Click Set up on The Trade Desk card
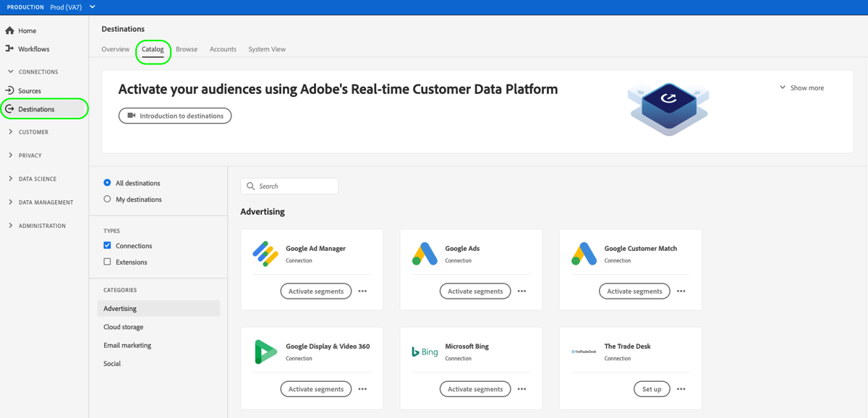The height and width of the screenshot is (418, 868). (x=651, y=388)
